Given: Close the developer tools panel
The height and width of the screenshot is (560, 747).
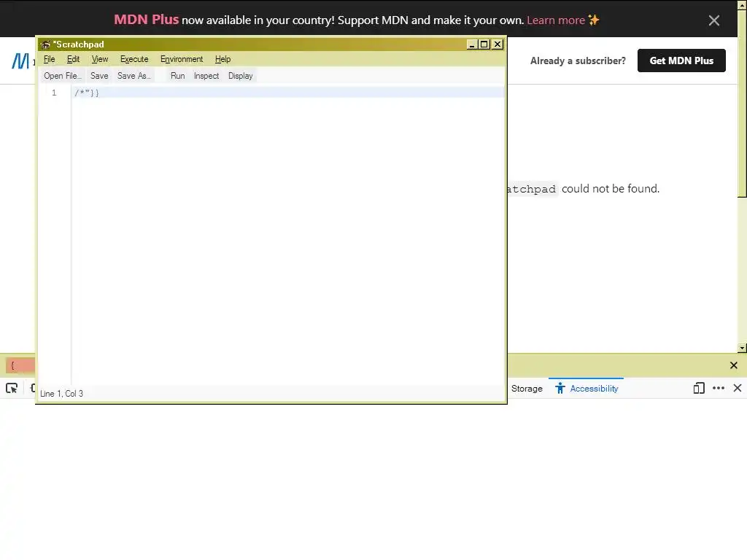Looking at the screenshot, I should coord(738,388).
